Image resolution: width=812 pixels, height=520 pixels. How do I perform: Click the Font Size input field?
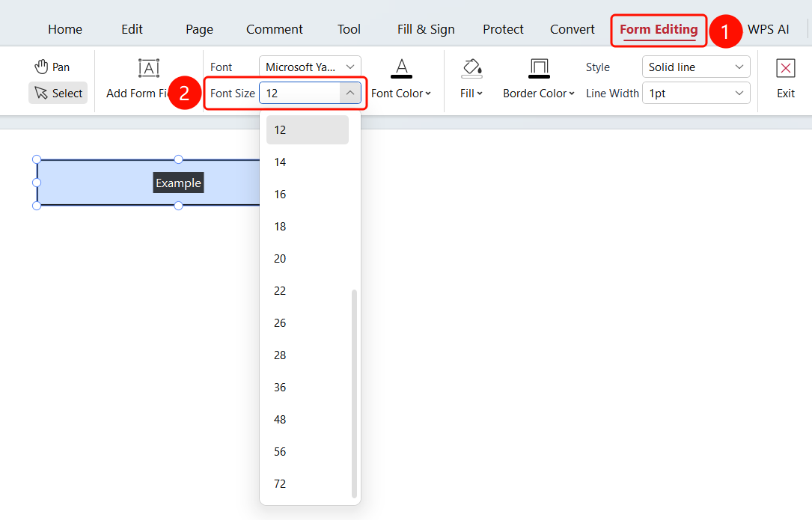300,94
